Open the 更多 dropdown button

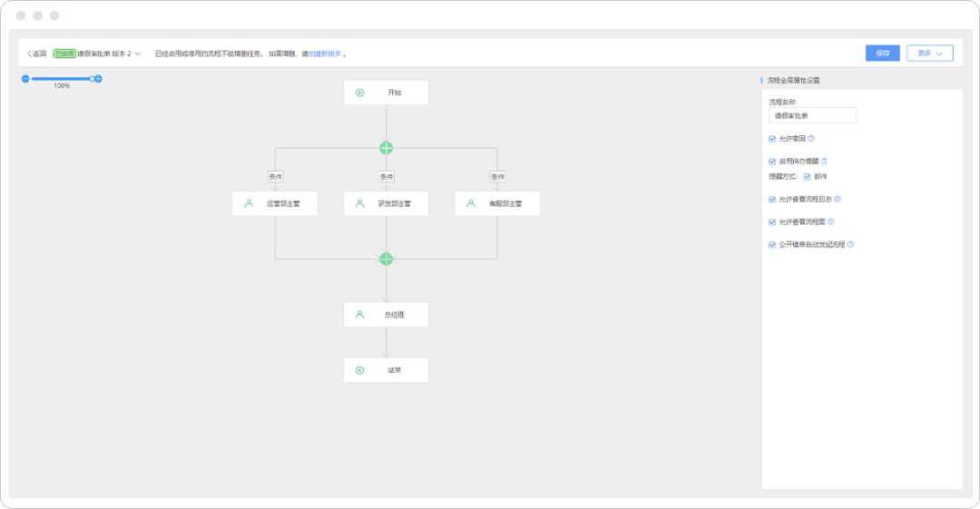pyautogui.click(x=930, y=54)
